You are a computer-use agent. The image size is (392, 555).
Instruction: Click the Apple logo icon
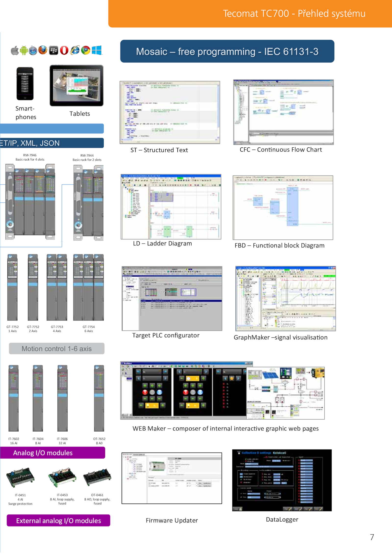tap(15, 51)
